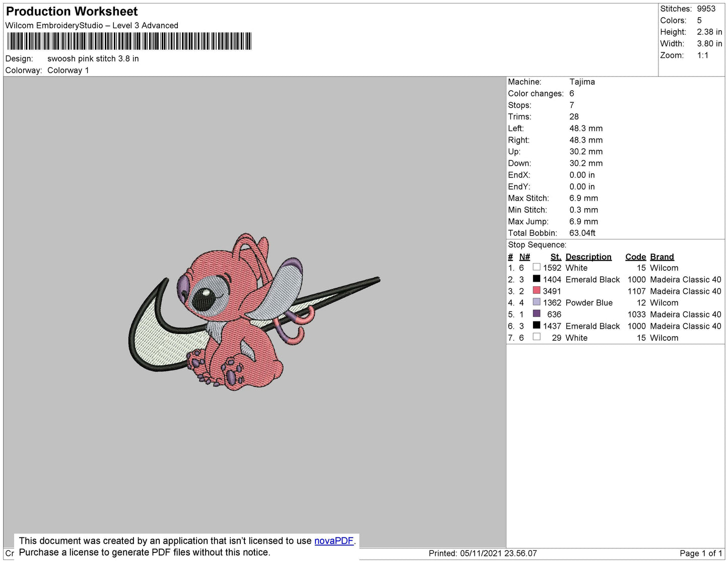Click the stitch count 636
Screen dimensions: 728x563
(554, 314)
